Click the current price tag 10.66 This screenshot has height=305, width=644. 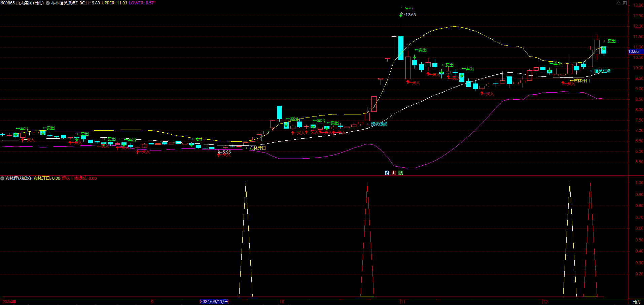point(636,52)
